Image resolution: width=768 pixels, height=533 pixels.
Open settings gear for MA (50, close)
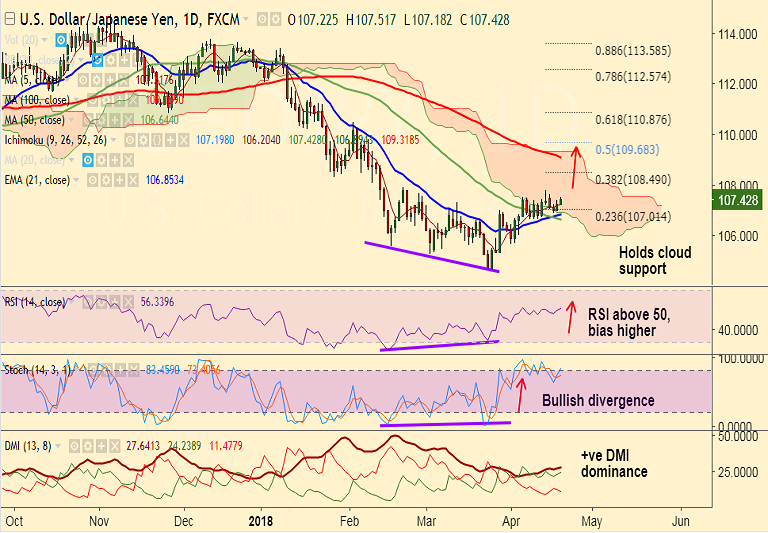pyautogui.click(x=101, y=120)
